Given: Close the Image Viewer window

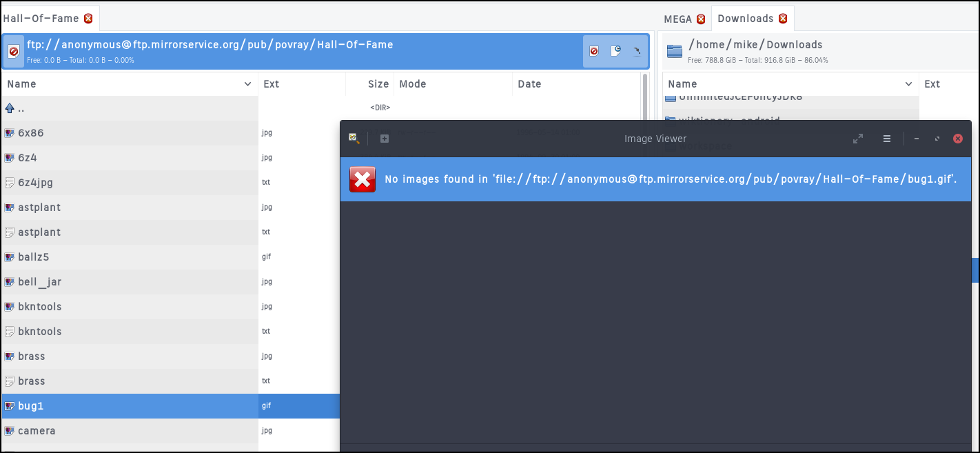Looking at the screenshot, I should coord(958,139).
